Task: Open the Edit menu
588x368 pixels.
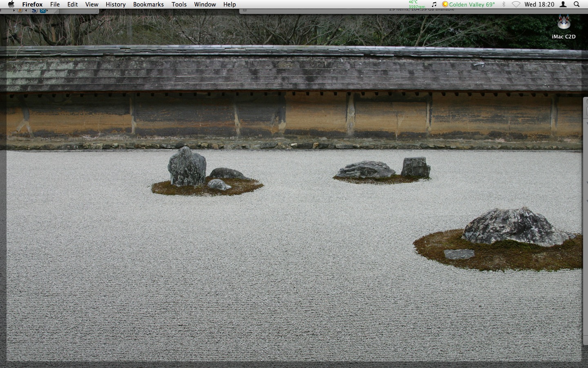Action: 72,4
